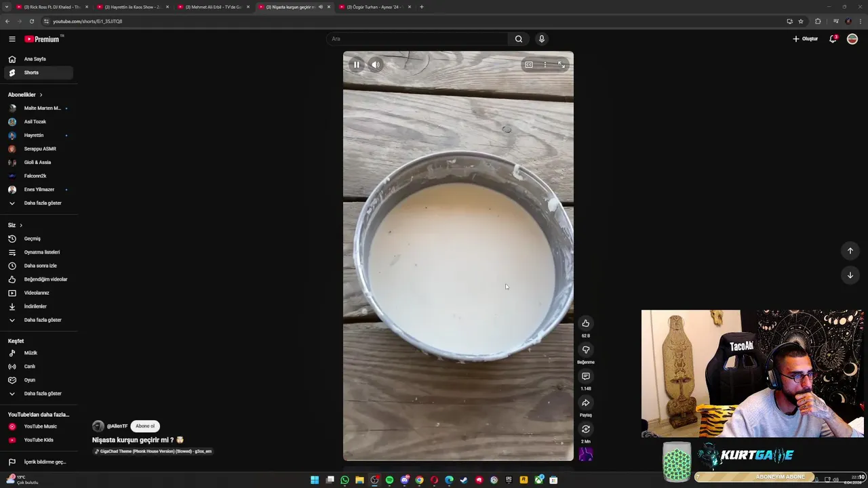Enter fullscreen on the short player
This screenshot has height=488, width=868.
(x=561, y=65)
